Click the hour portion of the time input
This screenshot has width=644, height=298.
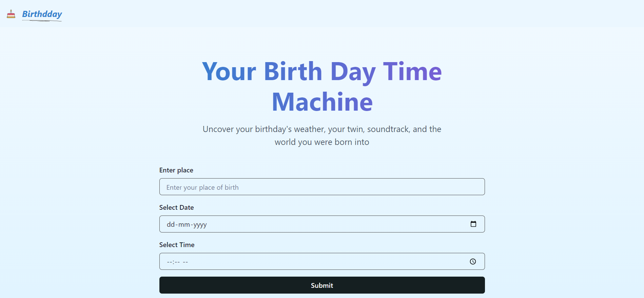(x=169, y=261)
